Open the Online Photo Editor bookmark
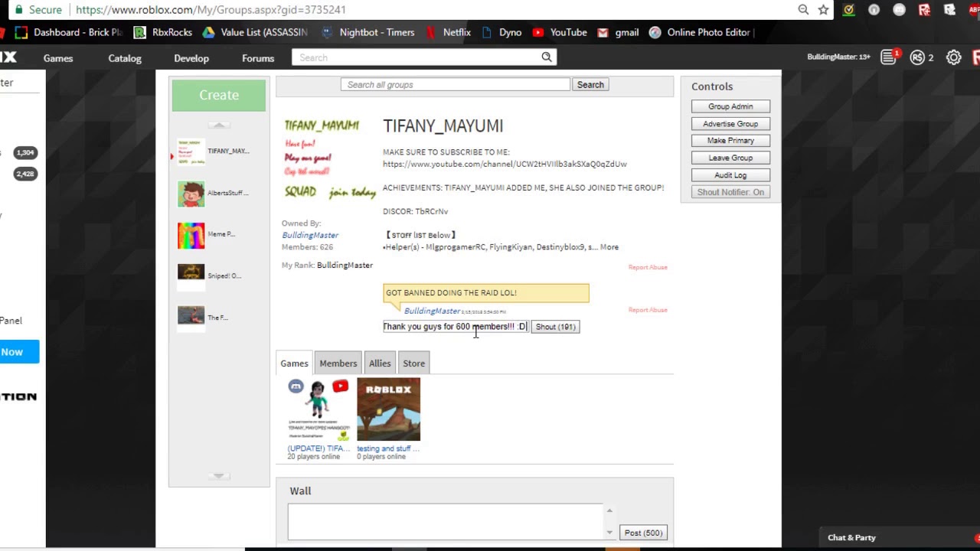The width and height of the screenshot is (980, 551). (701, 32)
